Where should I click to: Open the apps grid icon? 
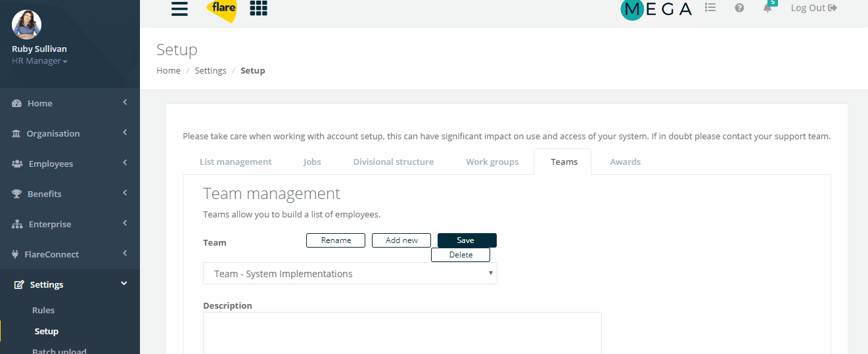pyautogui.click(x=258, y=8)
